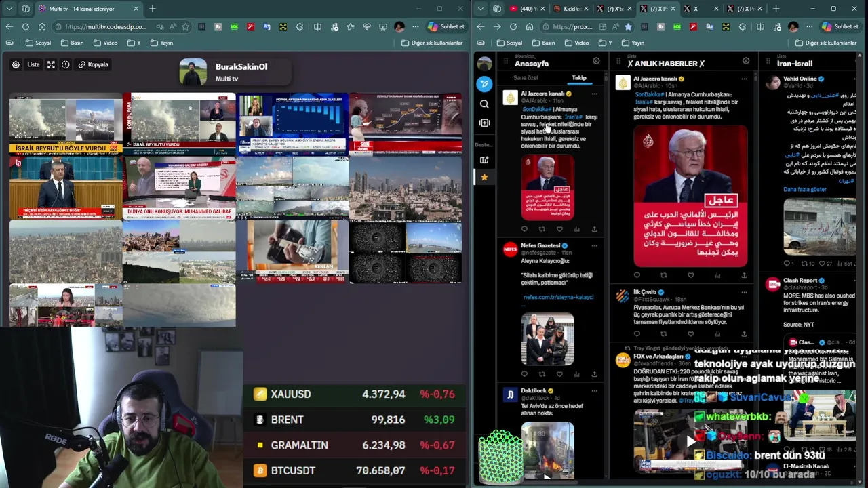Open Vahid Online profile name
This screenshot has height=488, width=868.
[800, 79]
